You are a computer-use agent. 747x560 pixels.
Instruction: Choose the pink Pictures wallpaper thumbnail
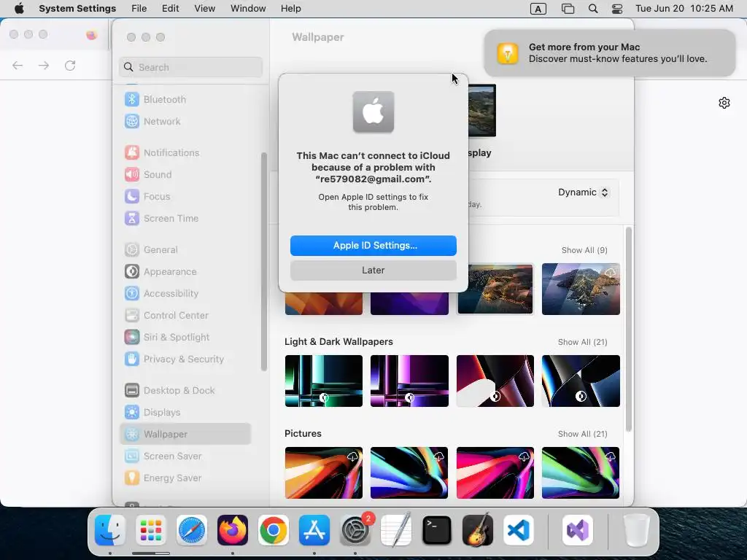[x=495, y=472]
